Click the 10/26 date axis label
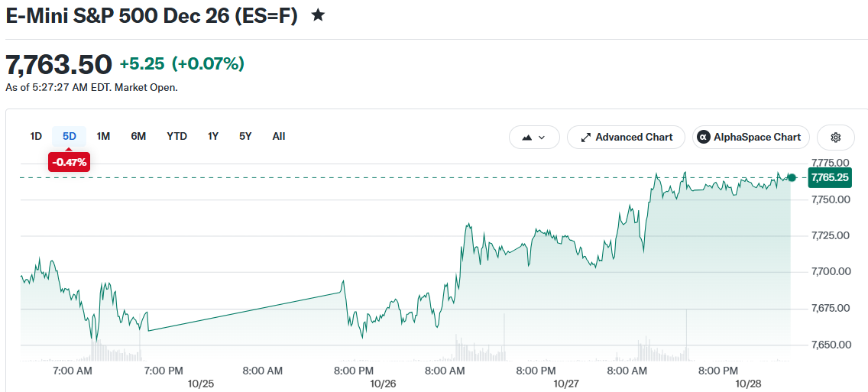The image size is (868, 392). pyautogui.click(x=381, y=384)
